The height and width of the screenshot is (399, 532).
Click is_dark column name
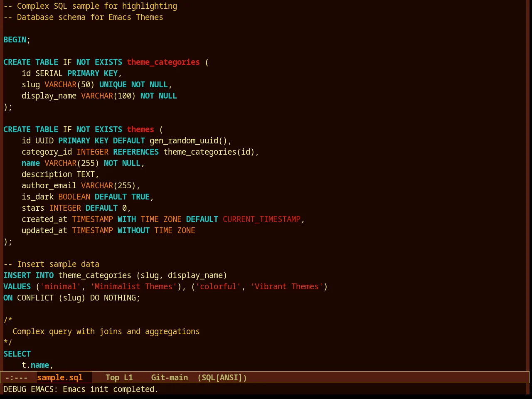(38, 197)
